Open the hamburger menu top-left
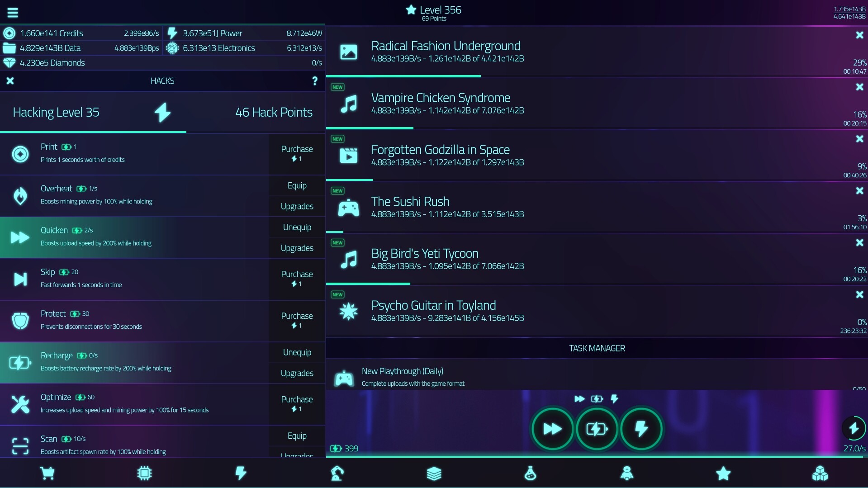This screenshot has width=868, height=488. 13,12
